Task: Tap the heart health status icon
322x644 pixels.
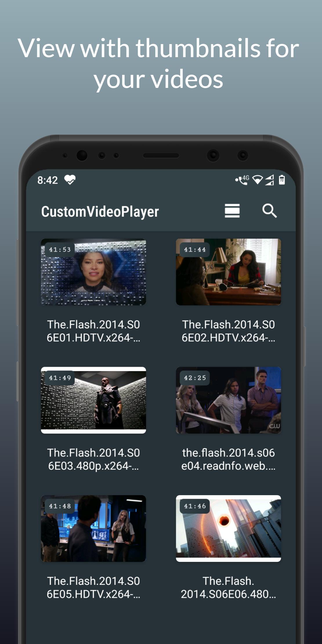Action: (70, 180)
